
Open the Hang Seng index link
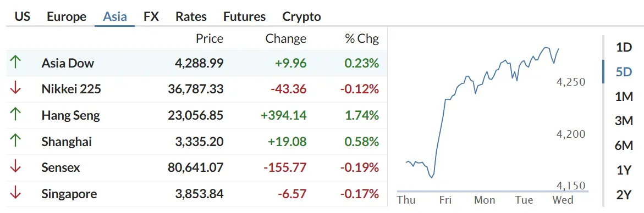coord(70,115)
